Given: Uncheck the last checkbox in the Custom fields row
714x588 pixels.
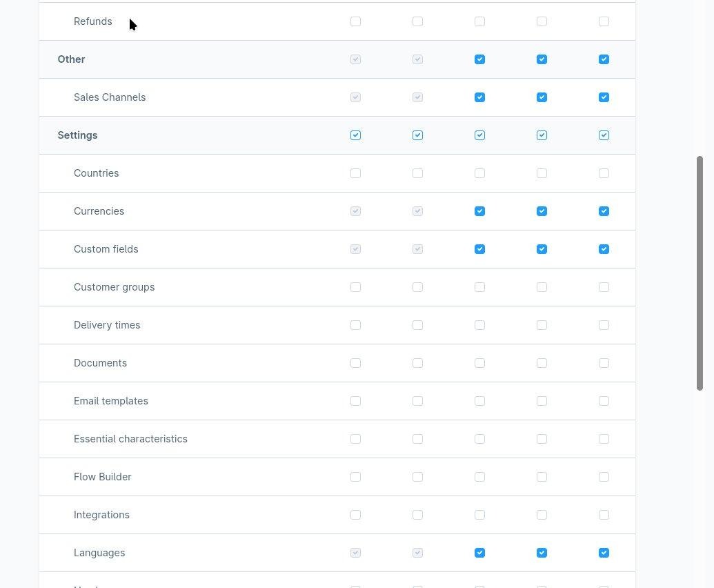Looking at the screenshot, I should click(604, 249).
